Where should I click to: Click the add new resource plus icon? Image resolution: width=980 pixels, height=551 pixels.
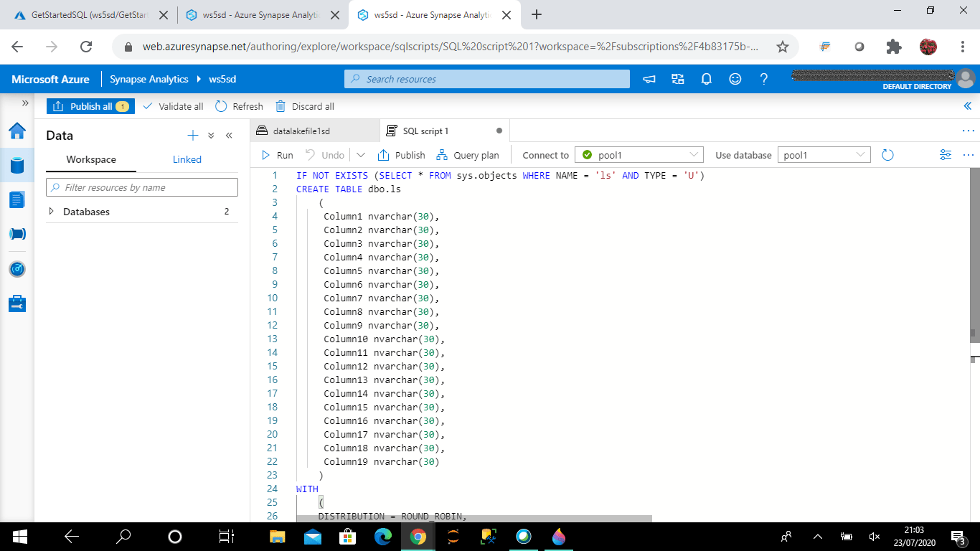point(192,136)
